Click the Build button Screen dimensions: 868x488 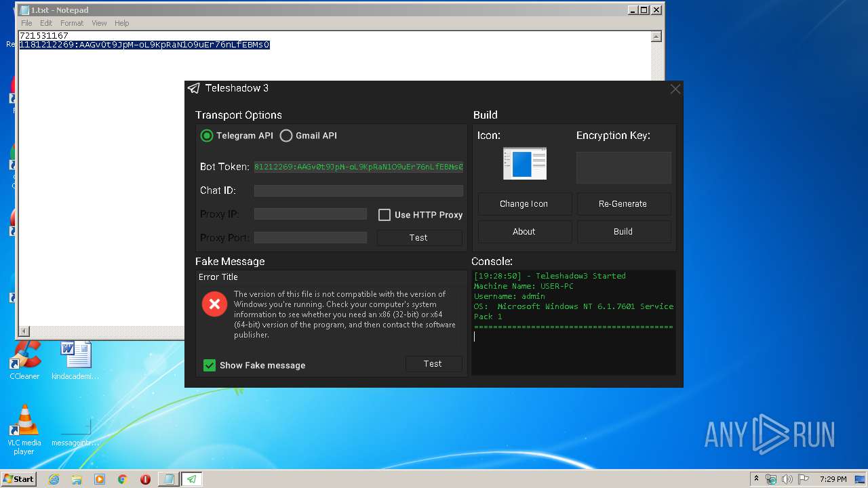(x=623, y=232)
